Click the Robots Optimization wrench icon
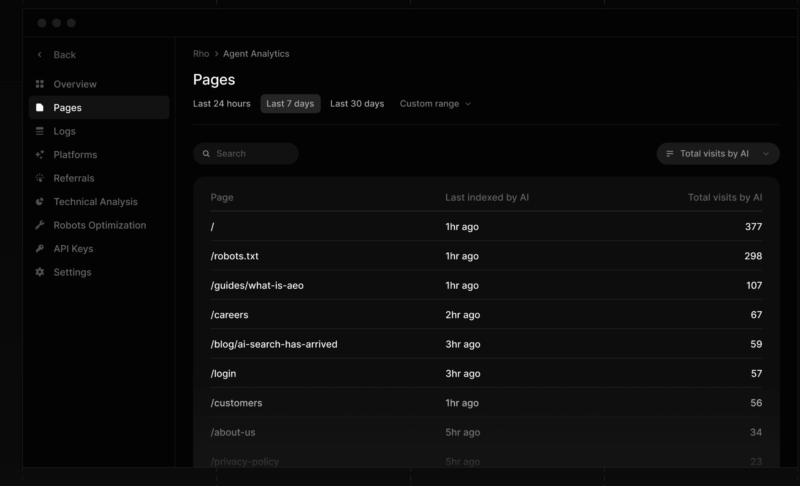The width and height of the screenshot is (800, 486). (x=40, y=225)
